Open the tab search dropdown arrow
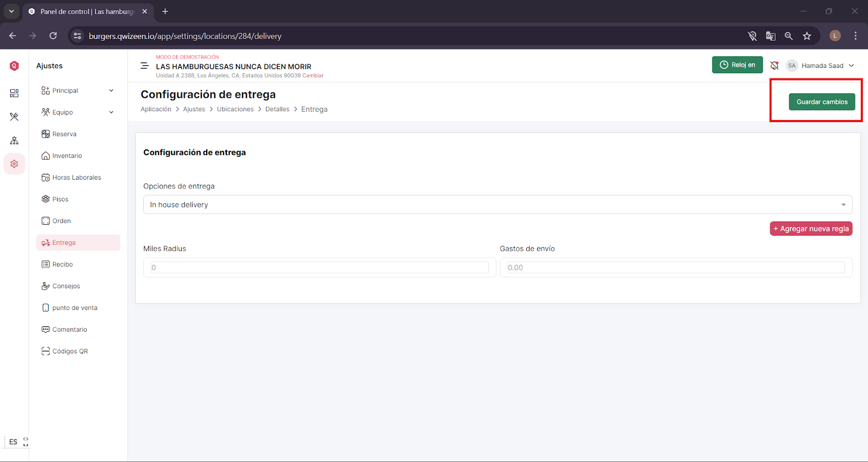Viewport: 868px width, 462px height. click(x=11, y=11)
